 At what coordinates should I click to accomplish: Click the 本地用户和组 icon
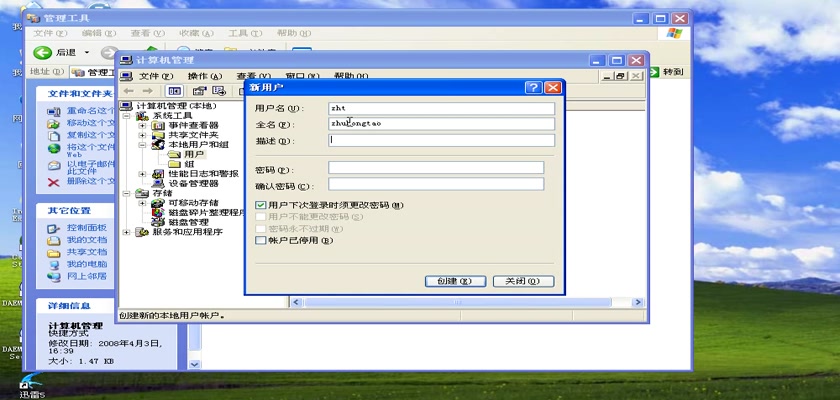(x=158, y=145)
